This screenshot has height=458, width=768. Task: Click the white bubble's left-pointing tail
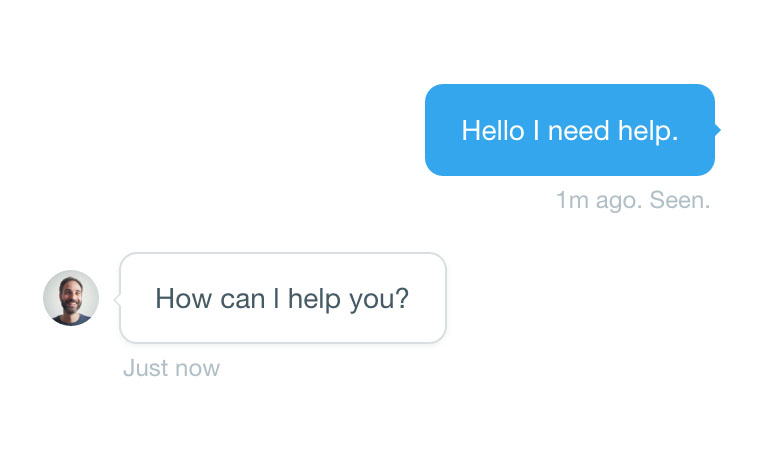[117, 298]
